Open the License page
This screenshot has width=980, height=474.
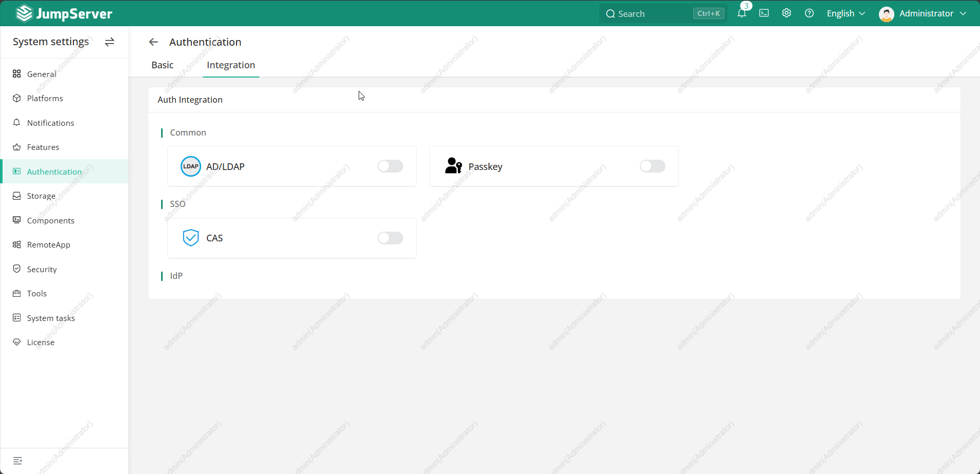[41, 343]
